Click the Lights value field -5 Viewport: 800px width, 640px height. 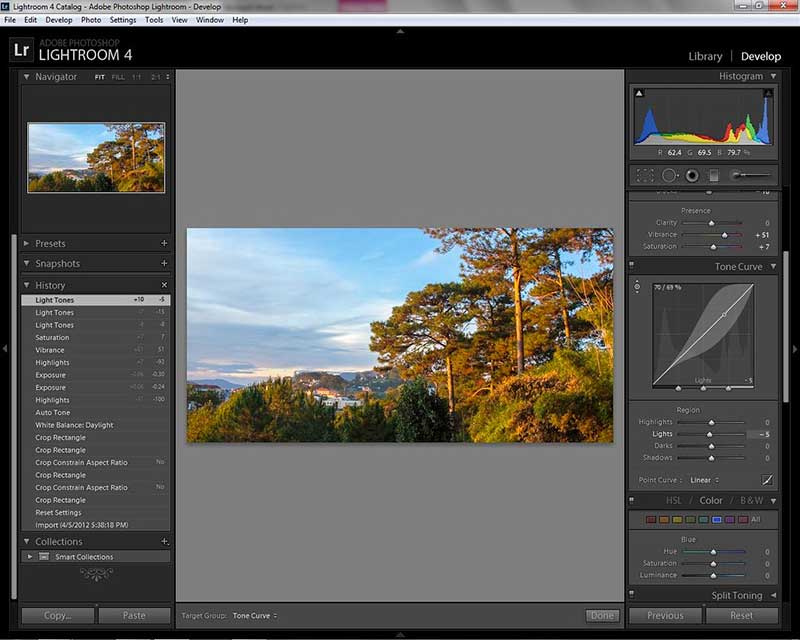click(x=759, y=434)
